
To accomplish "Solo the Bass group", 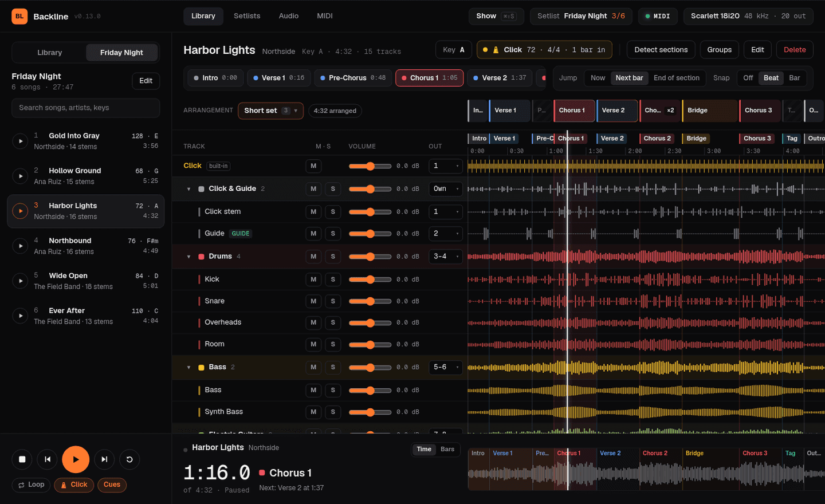I will [x=333, y=367].
